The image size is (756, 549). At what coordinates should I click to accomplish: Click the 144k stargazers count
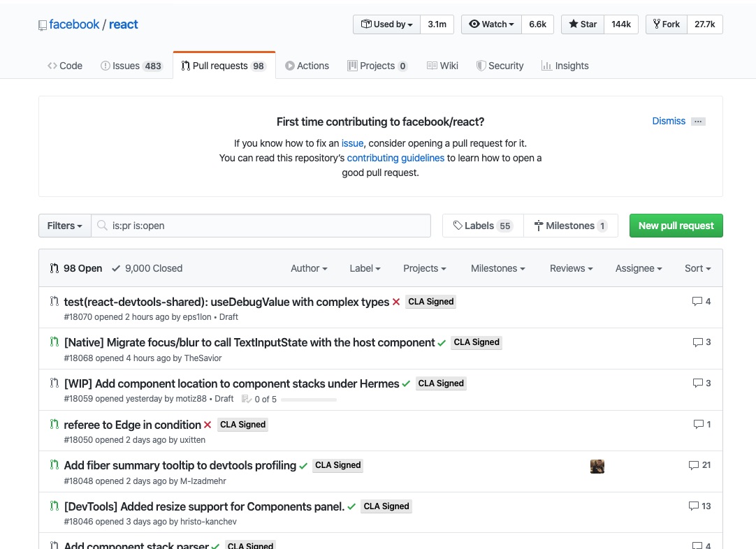coord(621,24)
